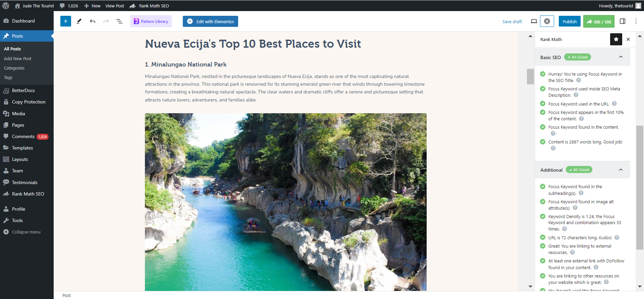Open the three-dot options menu

(636, 21)
